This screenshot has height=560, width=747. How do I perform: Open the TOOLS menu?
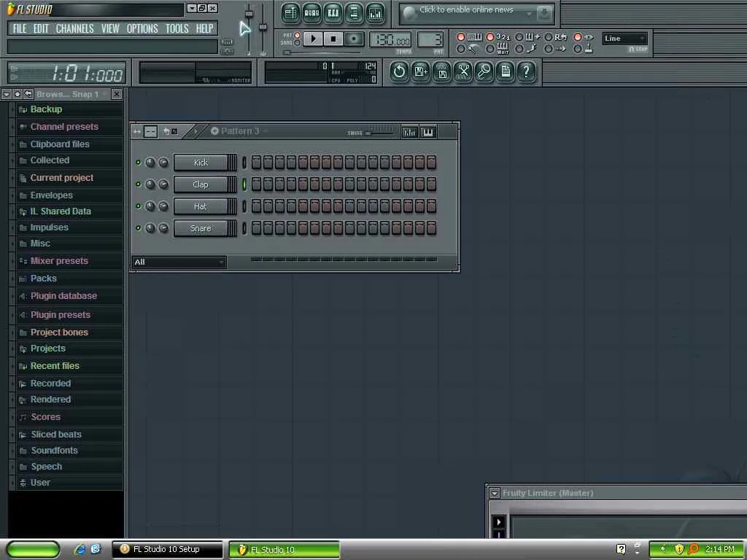(177, 28)
